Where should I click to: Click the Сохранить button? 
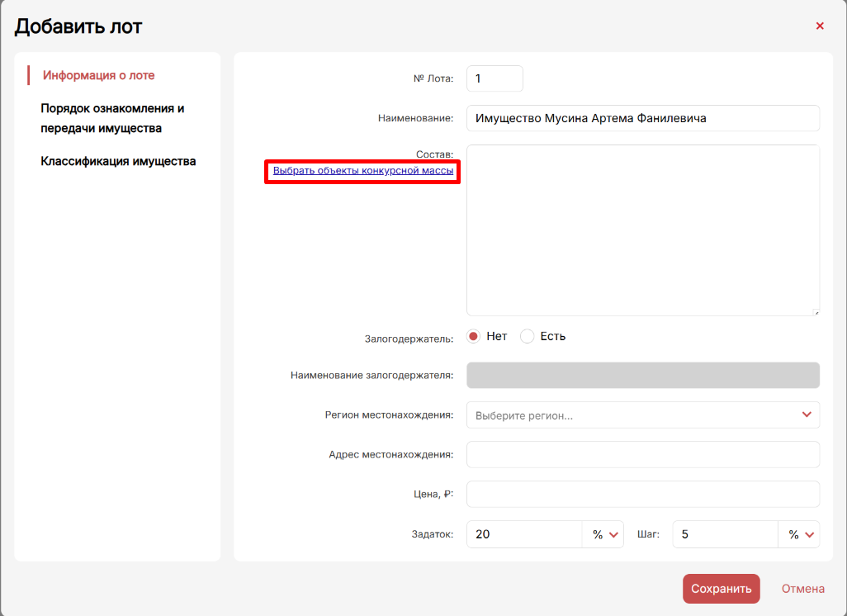click(x=721, y=589)
